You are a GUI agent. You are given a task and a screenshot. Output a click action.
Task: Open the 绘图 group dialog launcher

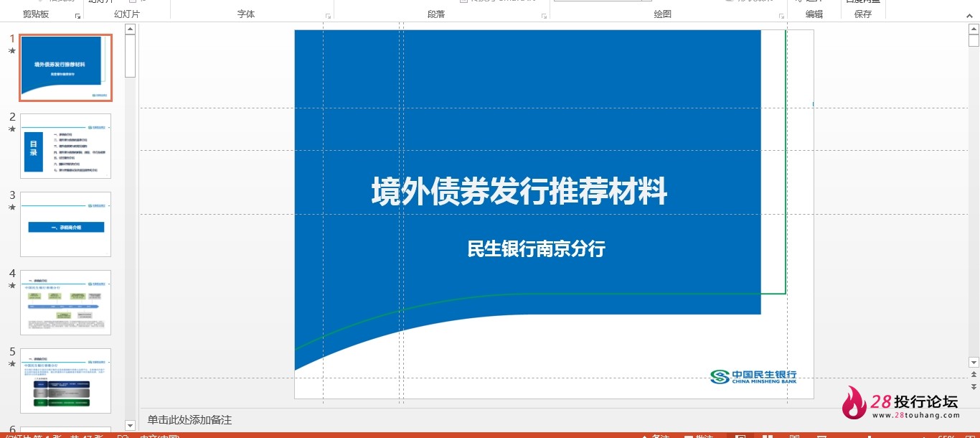tap(782, 16)
